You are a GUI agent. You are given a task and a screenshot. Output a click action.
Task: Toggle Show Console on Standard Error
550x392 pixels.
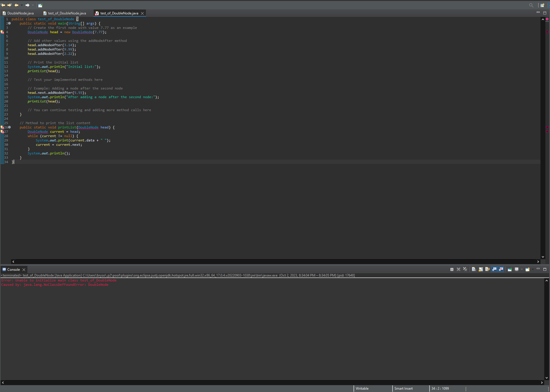click(501, 269)
